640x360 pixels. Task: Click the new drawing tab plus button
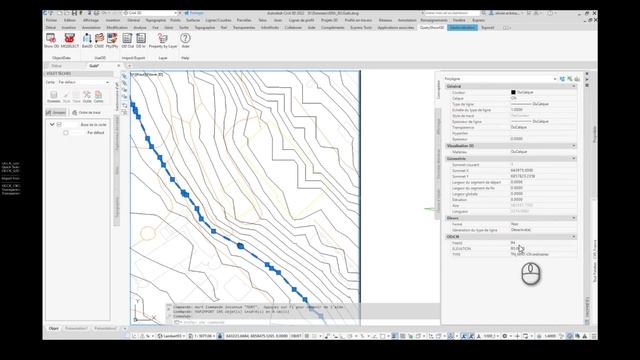(129, 66)
